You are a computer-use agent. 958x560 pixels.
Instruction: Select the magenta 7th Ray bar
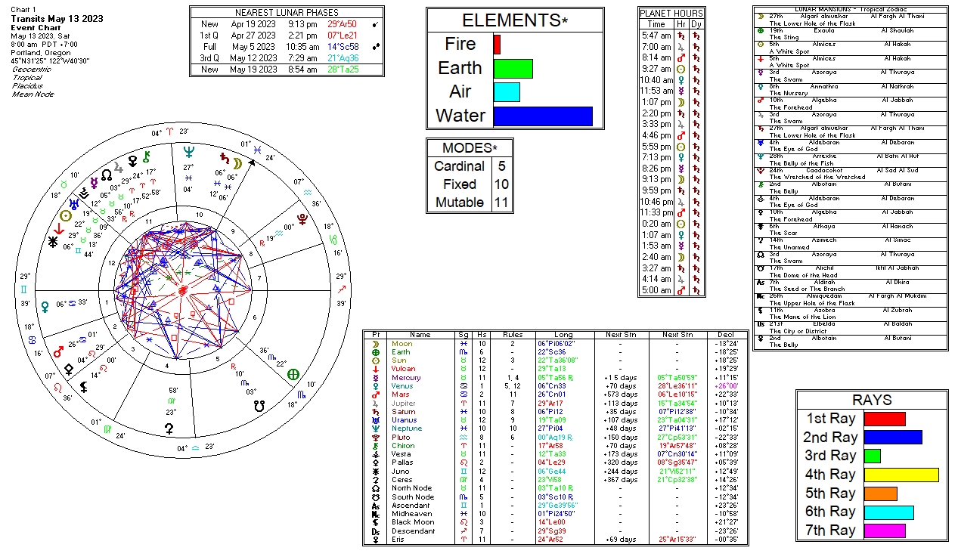point(885,531)
